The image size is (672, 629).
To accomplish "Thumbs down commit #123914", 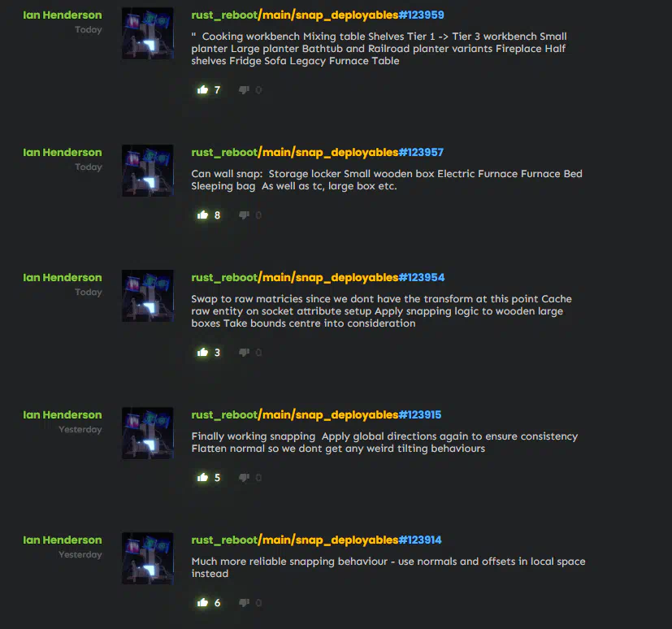I will [x=244, y=602].
